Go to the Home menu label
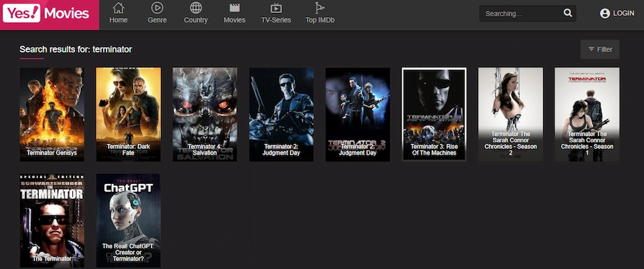 click(118, 20)
